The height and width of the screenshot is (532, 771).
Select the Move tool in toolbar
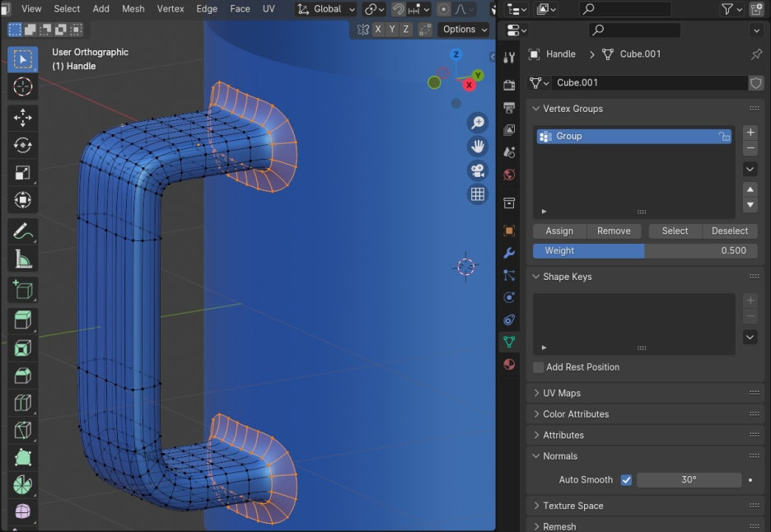[23, 118]
